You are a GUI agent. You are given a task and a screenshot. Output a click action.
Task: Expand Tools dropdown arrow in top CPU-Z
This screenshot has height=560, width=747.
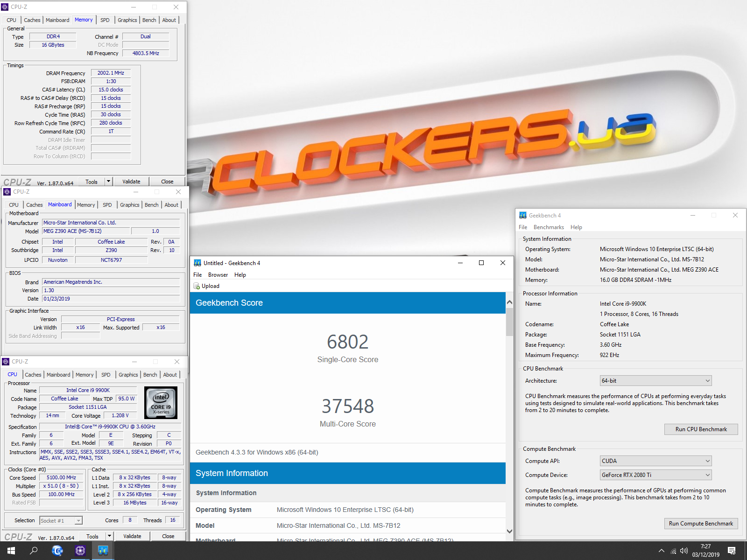[x=109, y=182]
